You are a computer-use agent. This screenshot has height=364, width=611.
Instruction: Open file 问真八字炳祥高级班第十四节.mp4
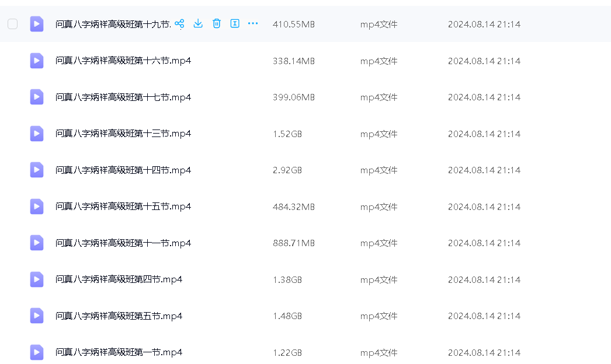123,170
